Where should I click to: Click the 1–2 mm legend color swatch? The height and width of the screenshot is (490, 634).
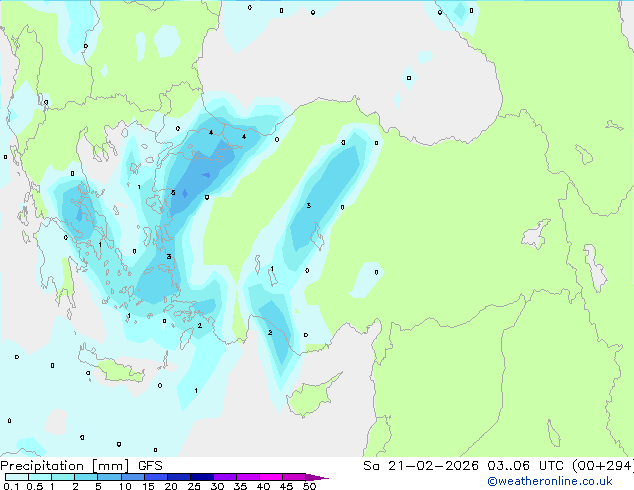(63, 477)
